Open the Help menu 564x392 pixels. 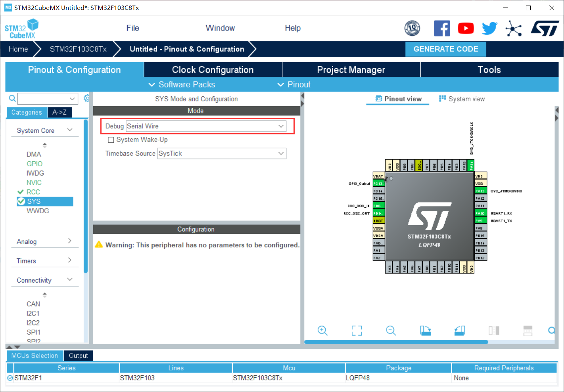[x=293, y=28]
